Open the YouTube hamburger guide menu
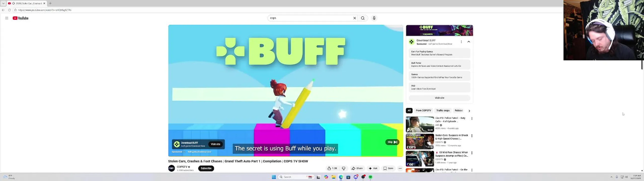 pyautogui.click(x=7, y=18)
